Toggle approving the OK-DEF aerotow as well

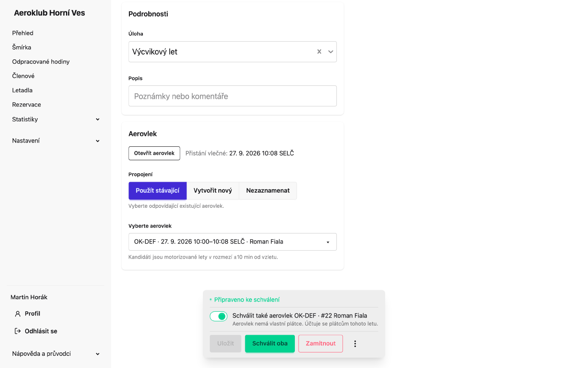pos(218,316)
